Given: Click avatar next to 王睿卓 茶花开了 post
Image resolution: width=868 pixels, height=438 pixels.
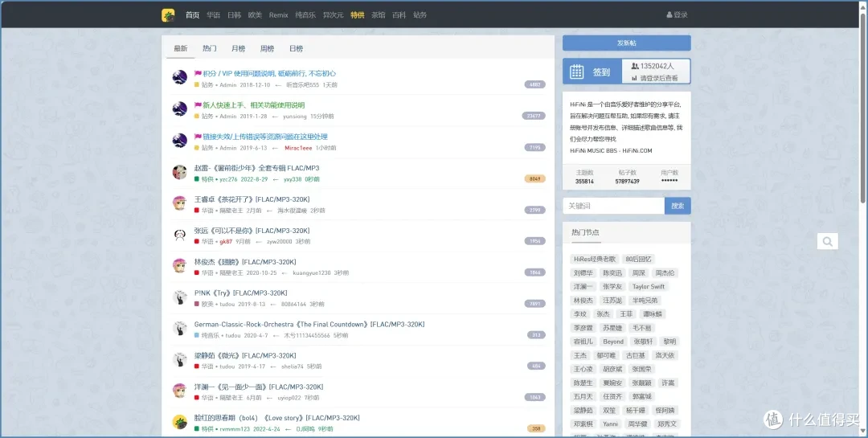Looking at the screenshot, I should [179, 203].
